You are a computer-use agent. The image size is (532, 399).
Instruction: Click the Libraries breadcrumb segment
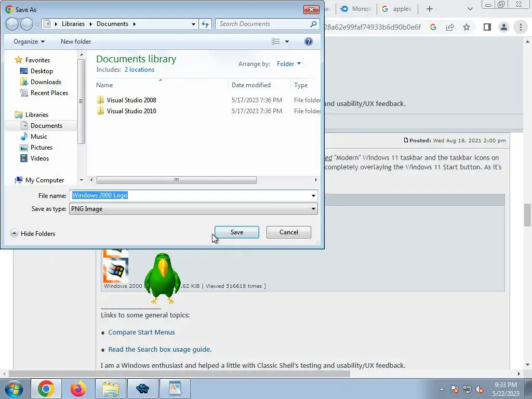coord(73,24)
